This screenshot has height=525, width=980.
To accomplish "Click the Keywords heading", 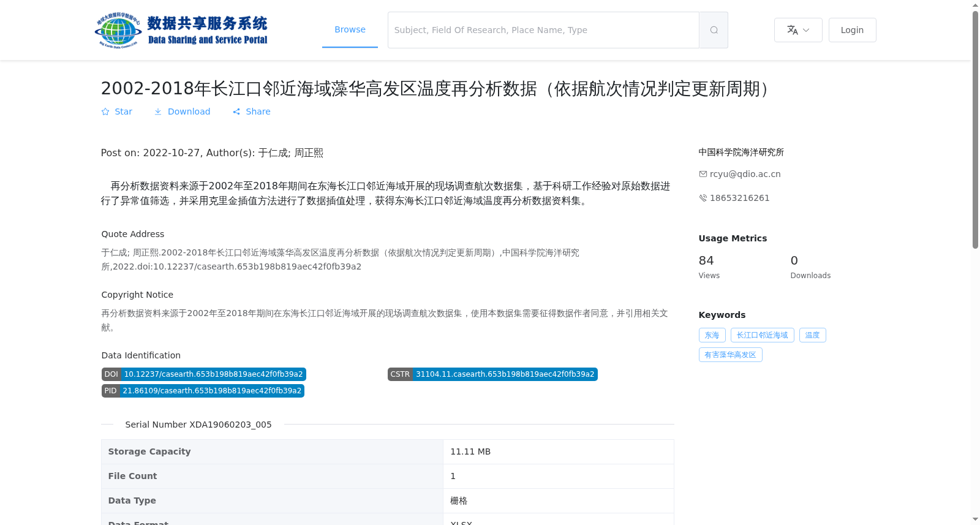I will (x=722, y=315).
